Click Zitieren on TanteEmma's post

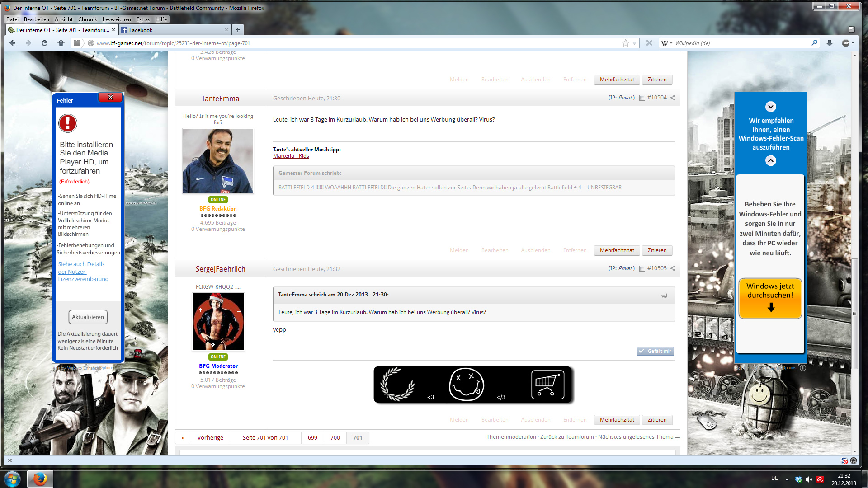pos(657,250)
